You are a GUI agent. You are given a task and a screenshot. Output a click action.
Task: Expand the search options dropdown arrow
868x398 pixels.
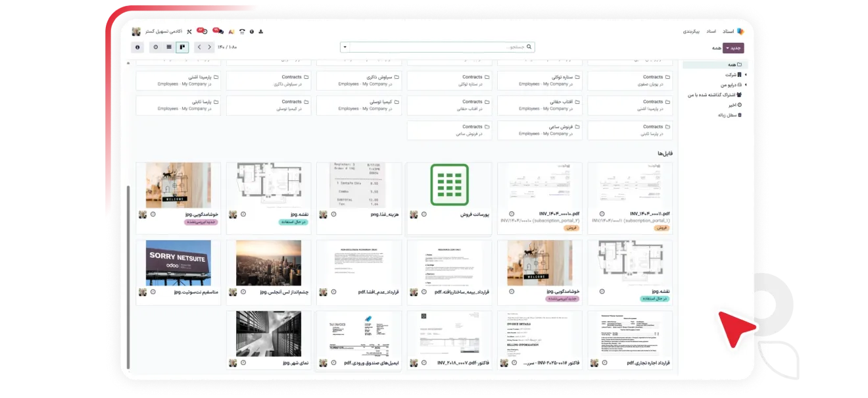click(x=345, y=47)
